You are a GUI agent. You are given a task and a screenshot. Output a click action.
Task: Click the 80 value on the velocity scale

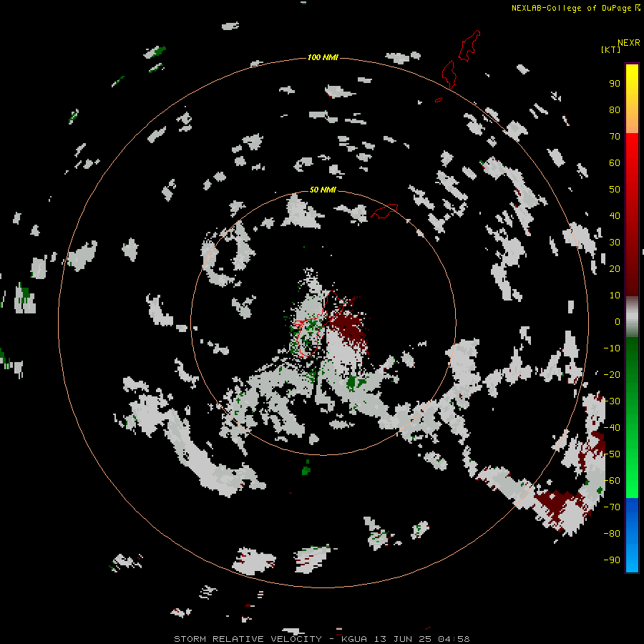pos(615,110)
